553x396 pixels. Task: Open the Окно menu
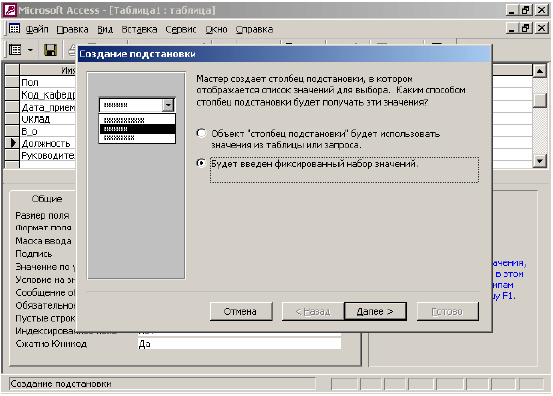217,29
